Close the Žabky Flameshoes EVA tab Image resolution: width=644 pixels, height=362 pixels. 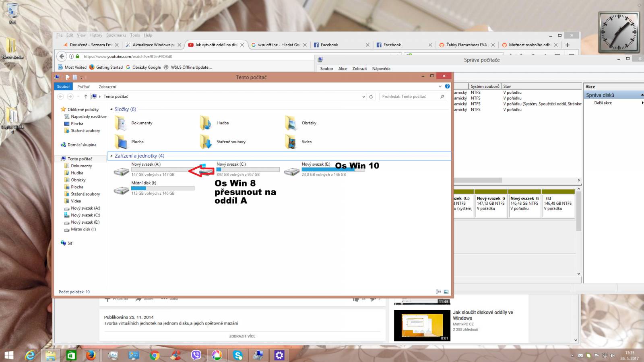point(493,45)
